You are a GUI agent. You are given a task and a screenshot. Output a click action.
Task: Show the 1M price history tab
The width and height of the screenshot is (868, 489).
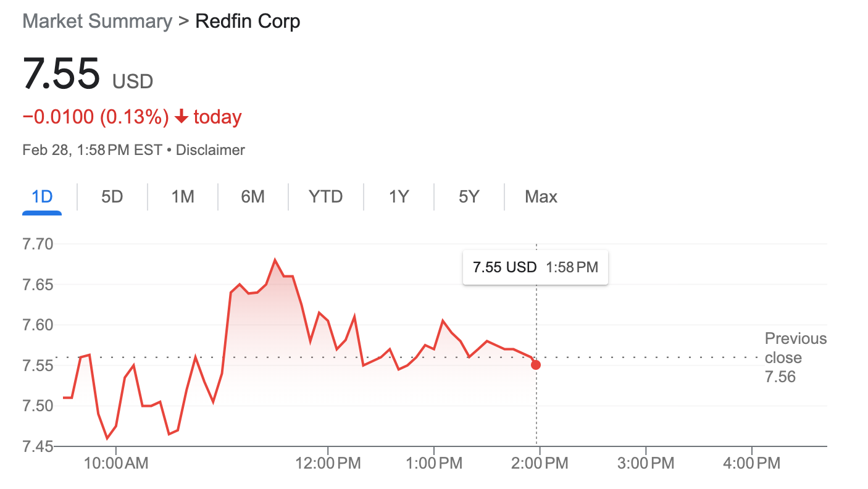click(x=183, y=197)
